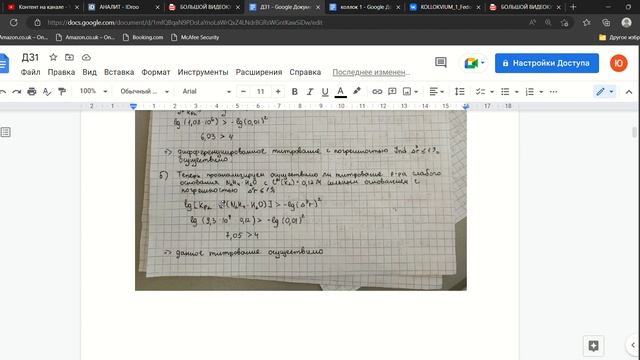This screenshot has width=640, height=360.
Task: Reload the page
Action: click(13, 22)
